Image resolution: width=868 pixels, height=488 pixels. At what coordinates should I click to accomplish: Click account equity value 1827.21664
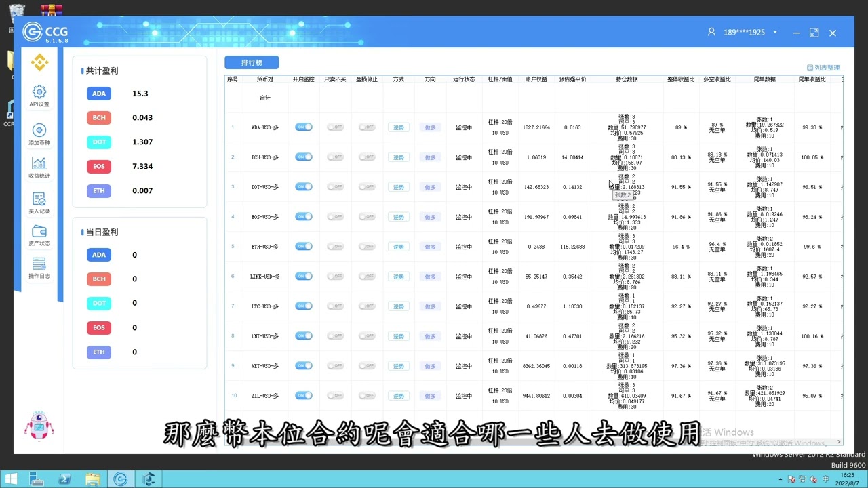[x=536, y=127]
